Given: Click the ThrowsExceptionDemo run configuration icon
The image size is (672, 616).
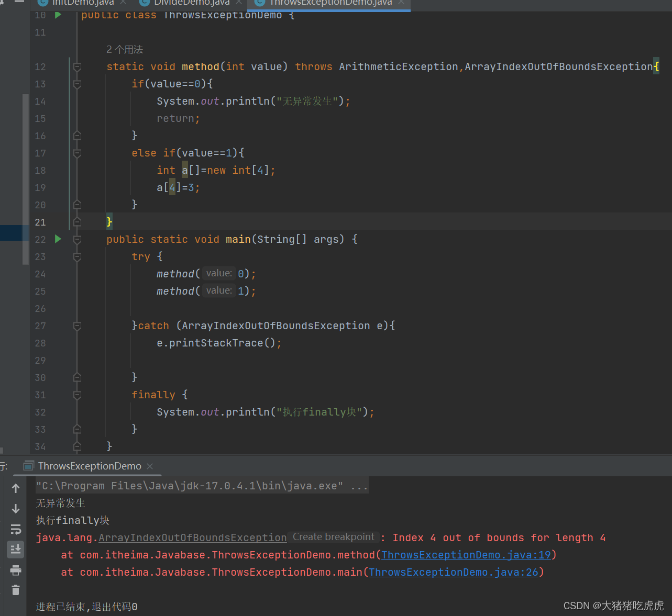Looking at the screenshot, I should (29, 466).
